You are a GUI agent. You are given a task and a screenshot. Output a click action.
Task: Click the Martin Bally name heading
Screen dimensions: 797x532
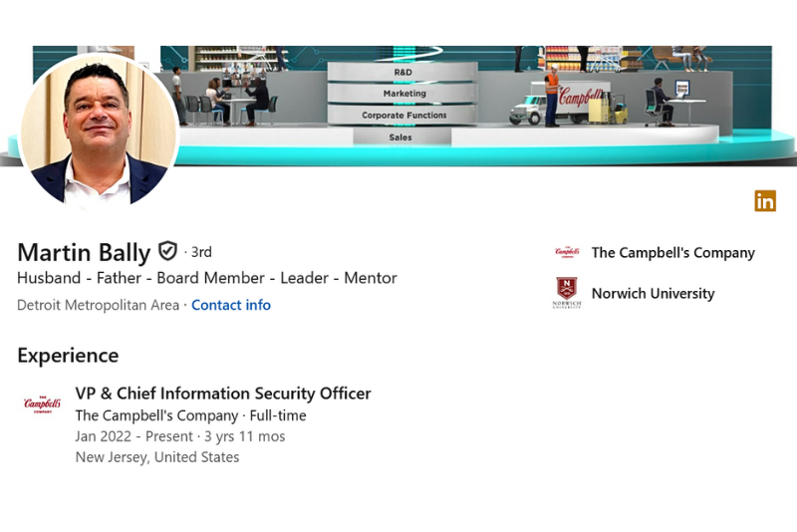84,252
